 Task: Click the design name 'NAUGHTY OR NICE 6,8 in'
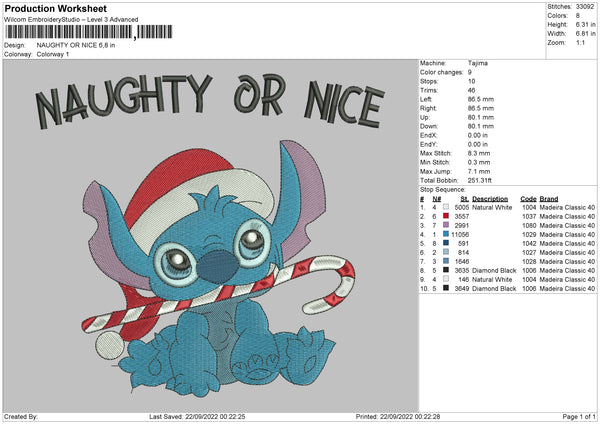[76, 45]
